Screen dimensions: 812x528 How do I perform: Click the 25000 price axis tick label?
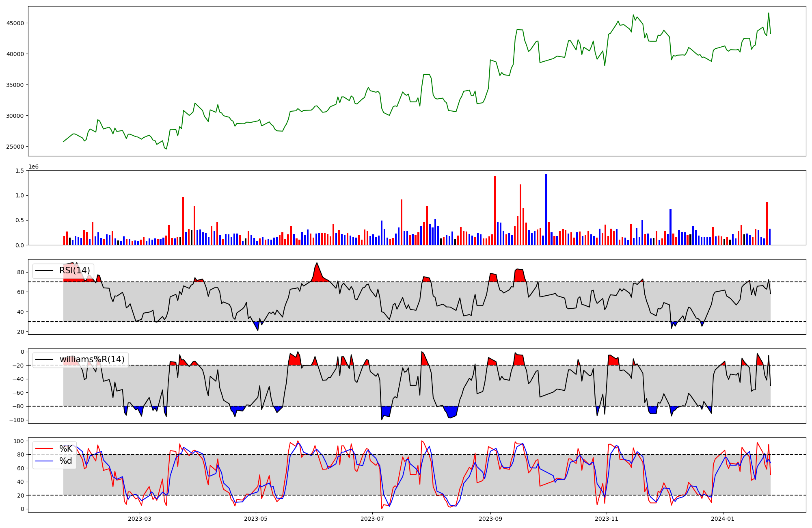coord(15,147)
